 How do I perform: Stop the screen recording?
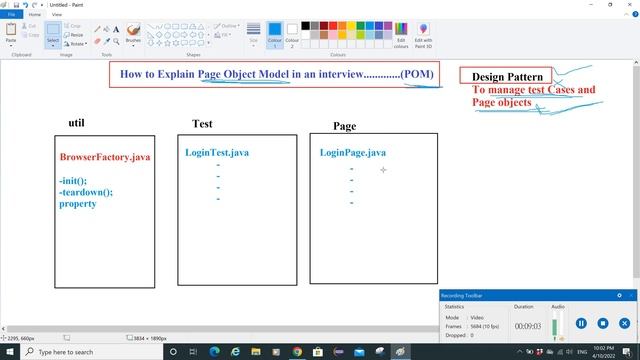coord(603,323)
